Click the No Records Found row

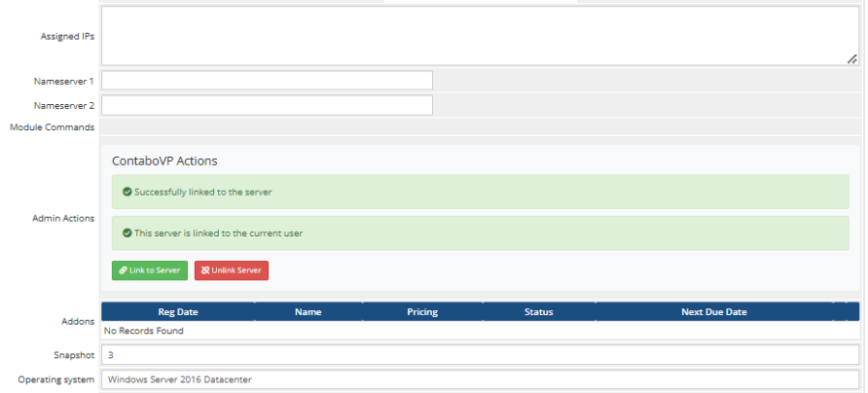pos(144,331)
